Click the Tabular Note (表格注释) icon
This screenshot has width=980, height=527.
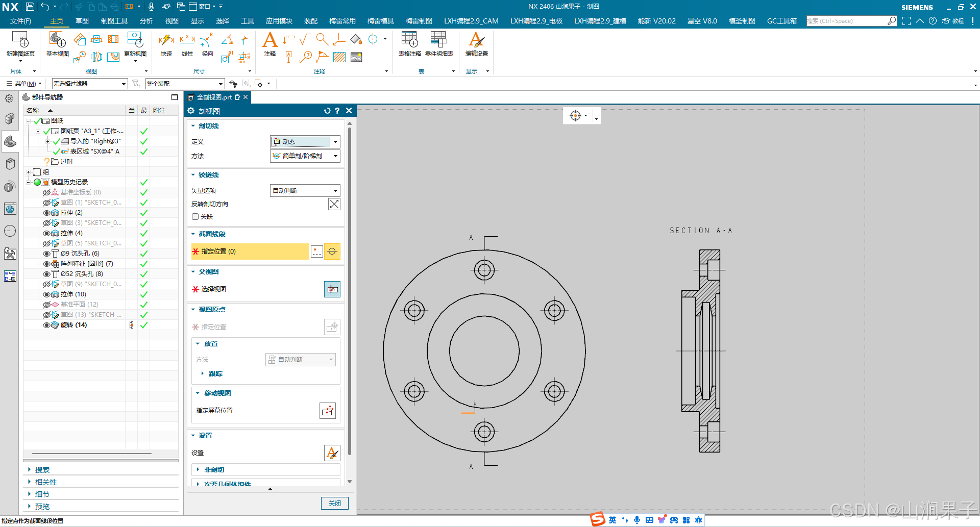pyautogui.click(x=409, y=40)
